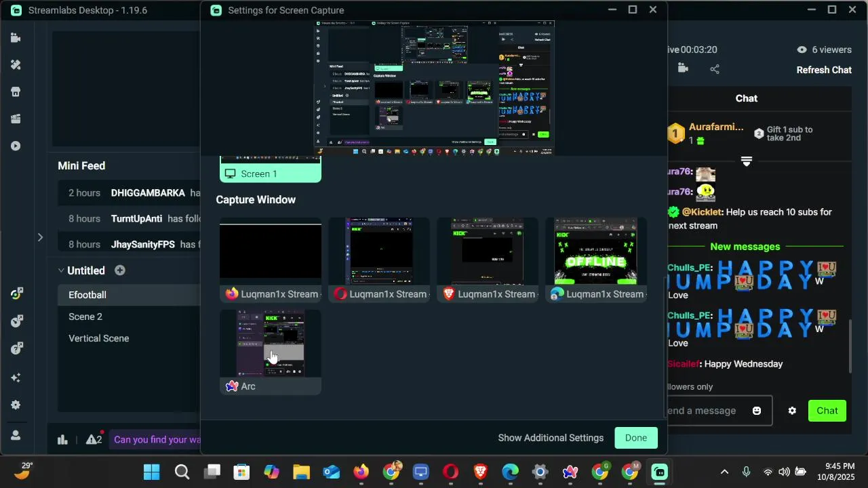Click the chat settings gear icon

tap(792, 411)
